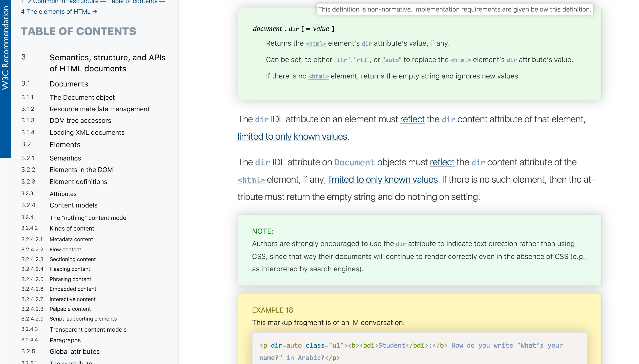Screen dimensions: 639x364
Task: Go to 3.2.4.3 Transparent content models
Action: pyautogui.click(x=88, y=329)
